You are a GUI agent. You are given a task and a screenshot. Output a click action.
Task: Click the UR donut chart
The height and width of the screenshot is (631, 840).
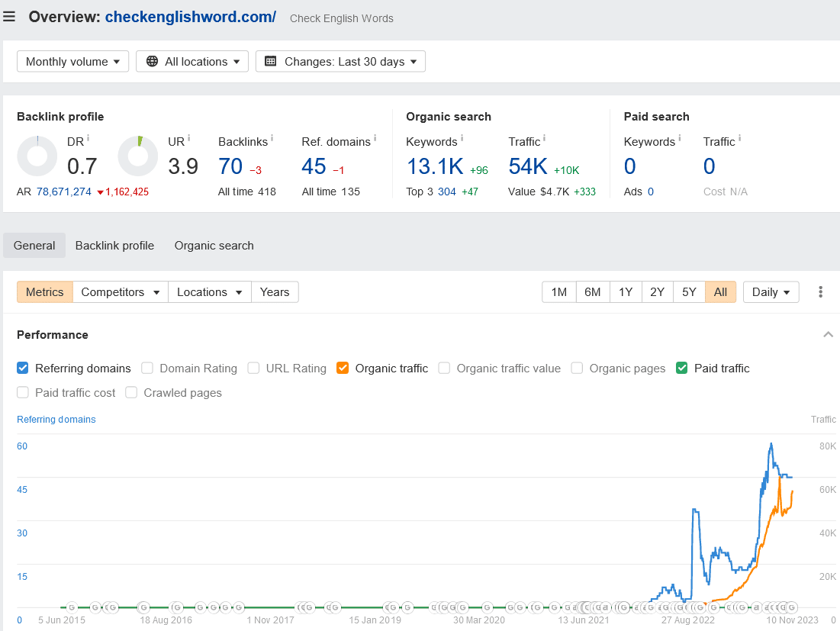pos(137,156)
